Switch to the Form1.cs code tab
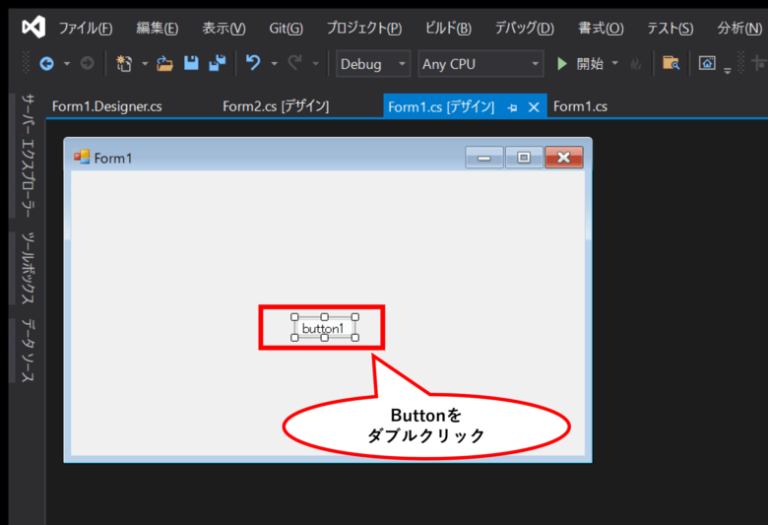The height and width of the screenshot is (525, 768). pos(580,106)
